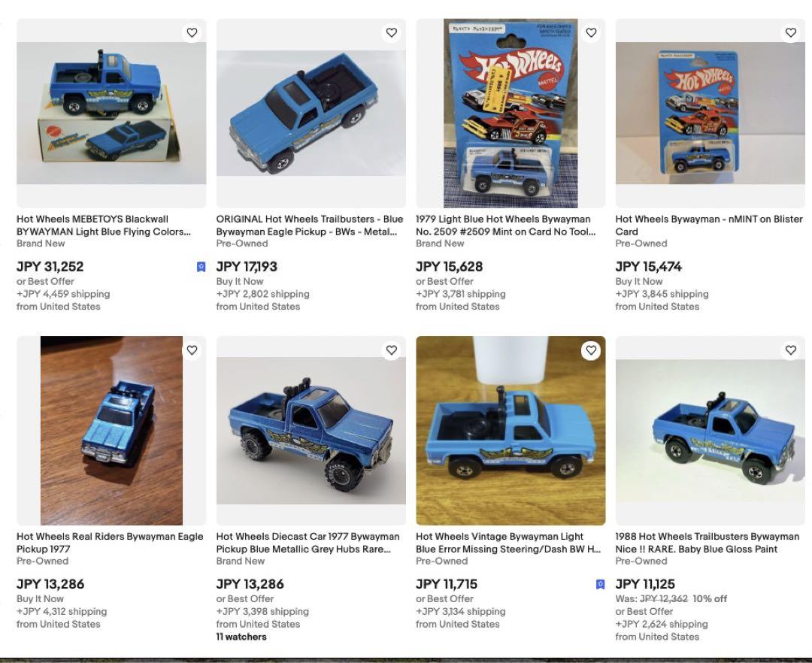View photo of Light Blue Error Missing Steering truck
812x663 pixels.
(x=511, y=431)
